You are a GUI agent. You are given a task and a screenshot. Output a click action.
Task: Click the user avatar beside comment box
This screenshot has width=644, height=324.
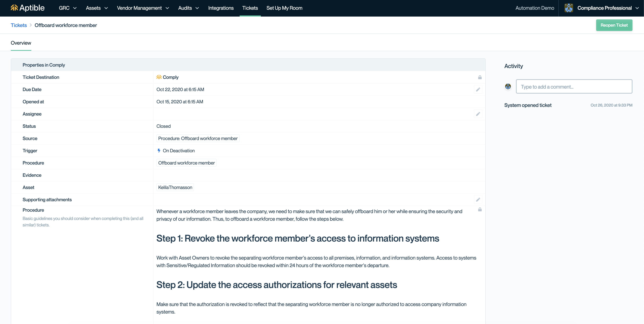click(x=508, y=87)
